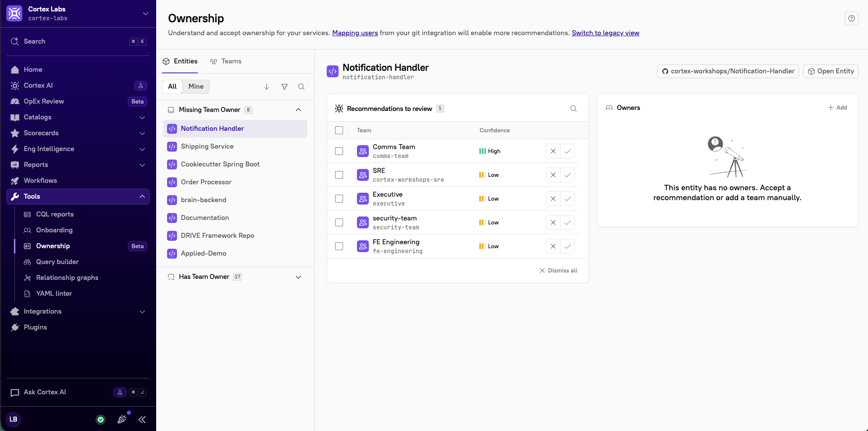The height and width of the screenshot is (431, 868).
Task: Click the Search field in sidebar
Action: pyautogui.click(x=78, y=42)
